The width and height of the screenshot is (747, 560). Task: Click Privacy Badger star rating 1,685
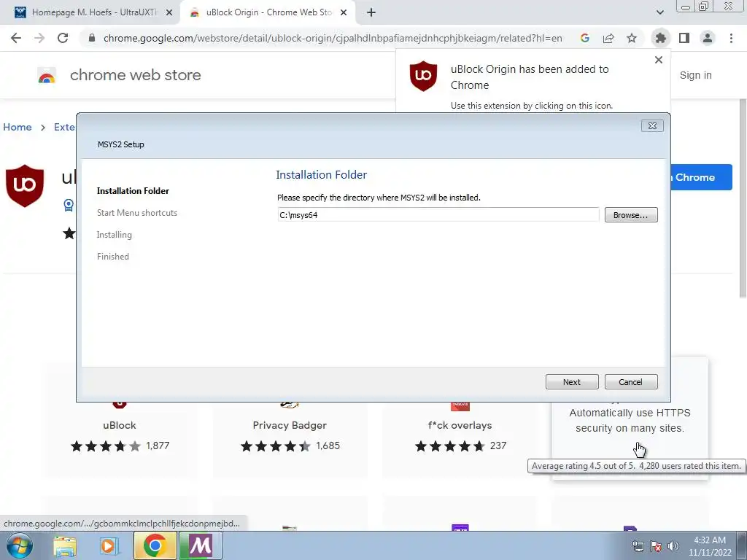(x=290, y=446)
